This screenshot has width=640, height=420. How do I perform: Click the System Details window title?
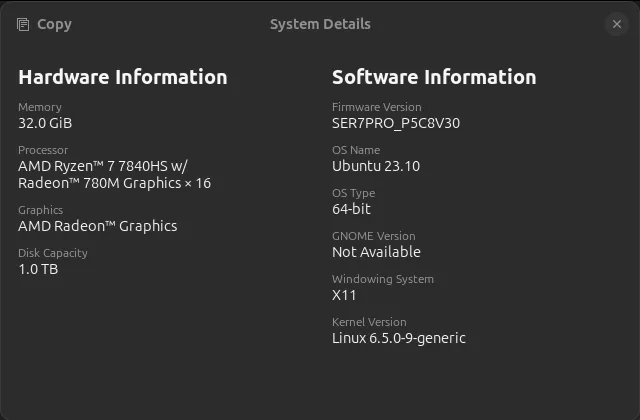[x=320, y=24]
